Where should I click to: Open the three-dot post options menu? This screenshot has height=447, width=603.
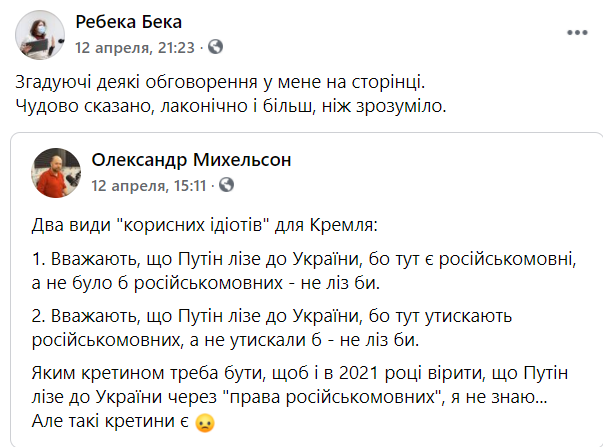coord(577,32)
